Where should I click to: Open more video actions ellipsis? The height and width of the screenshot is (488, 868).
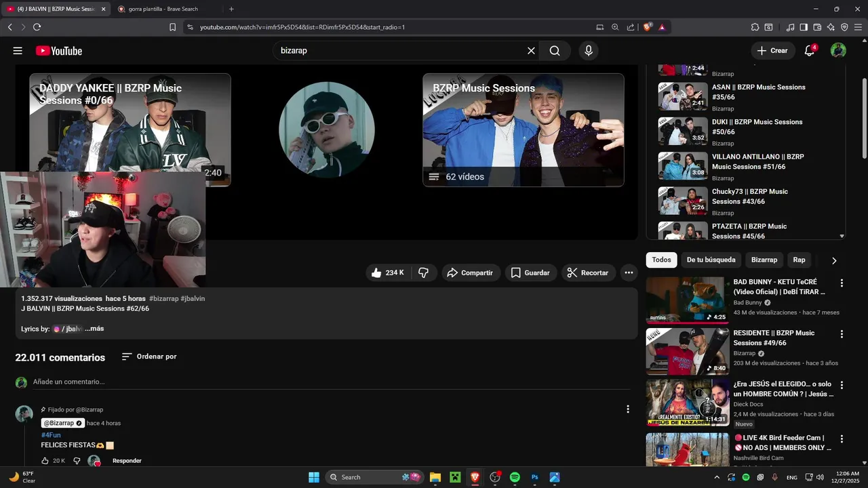[629, 272]
